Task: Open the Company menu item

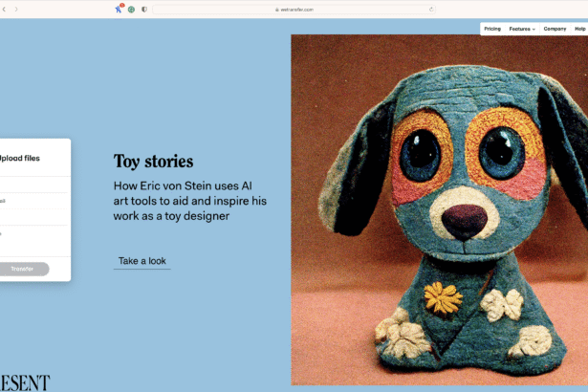Action: (555, 29)
